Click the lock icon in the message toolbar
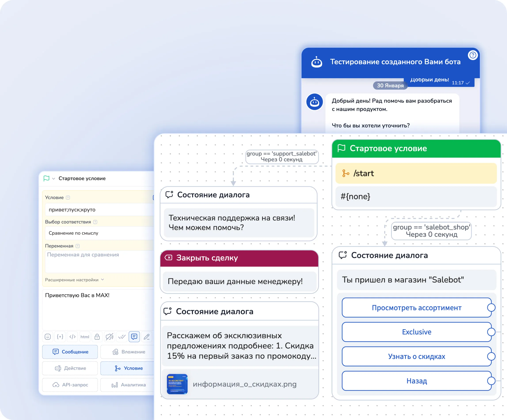This screenshot has height=420, width=507. (x=97, y=337)
